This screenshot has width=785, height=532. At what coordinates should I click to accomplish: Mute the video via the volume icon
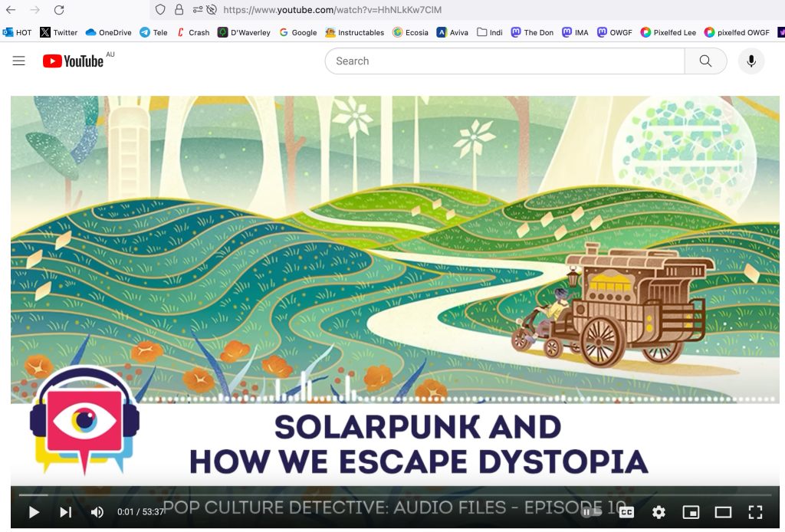point(97,512)
